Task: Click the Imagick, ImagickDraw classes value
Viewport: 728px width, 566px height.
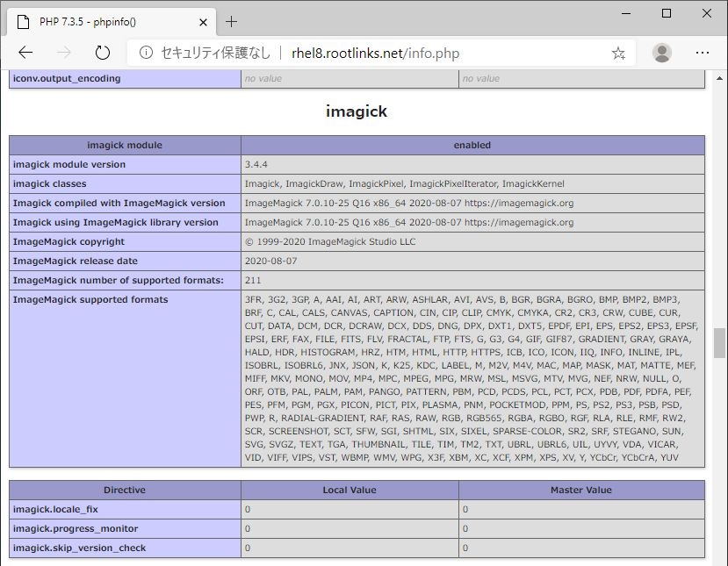Action: tap(404, 183)
